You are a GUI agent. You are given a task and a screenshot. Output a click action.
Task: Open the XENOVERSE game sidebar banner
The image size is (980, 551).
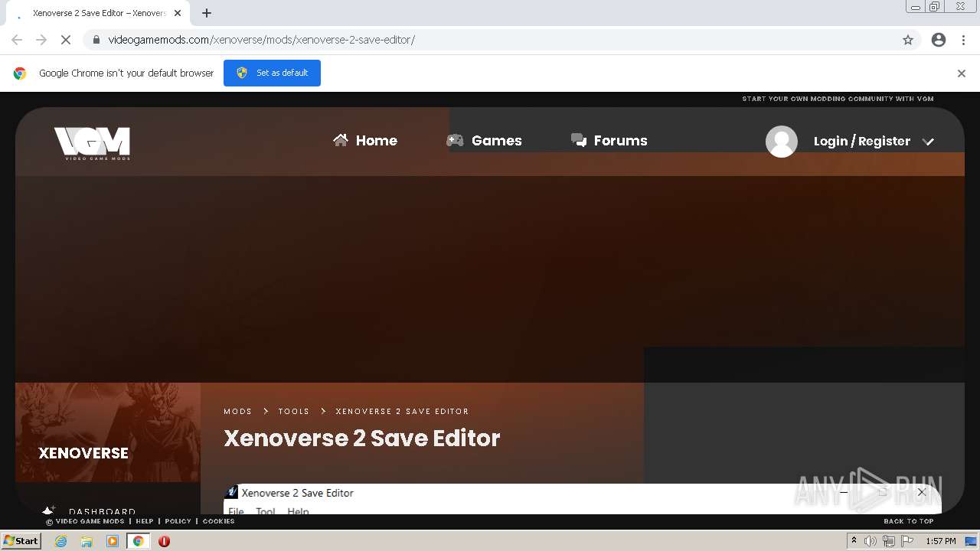pos(108,432)
